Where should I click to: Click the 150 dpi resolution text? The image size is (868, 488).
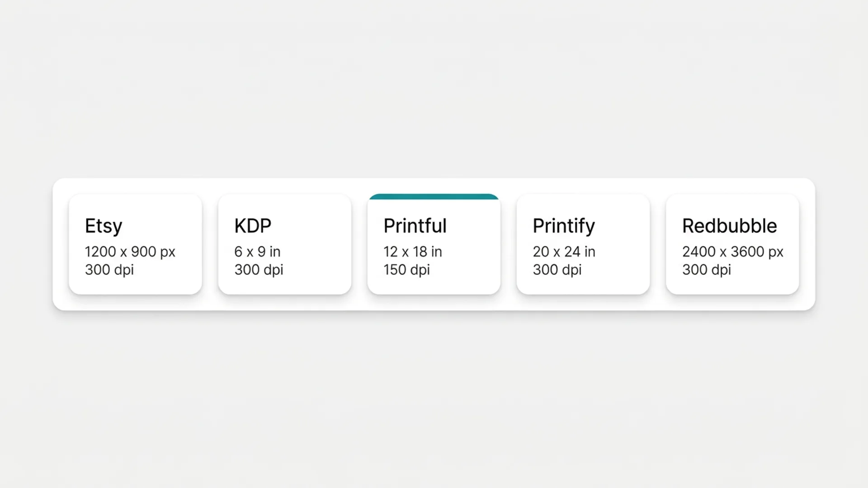pos(407,270)
